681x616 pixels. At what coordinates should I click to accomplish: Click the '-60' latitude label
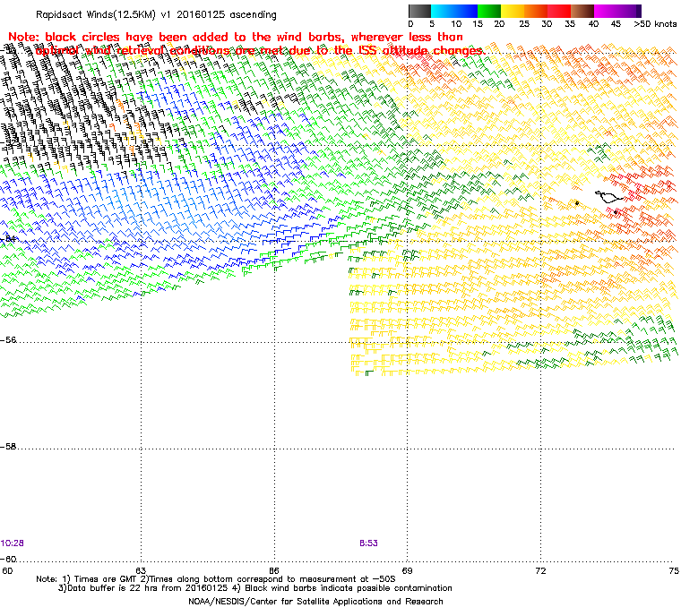(x=9, y=559)
